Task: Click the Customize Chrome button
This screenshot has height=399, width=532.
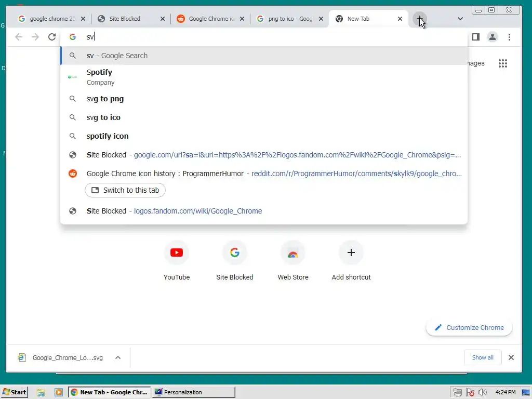Action: [x=469, y=327]
